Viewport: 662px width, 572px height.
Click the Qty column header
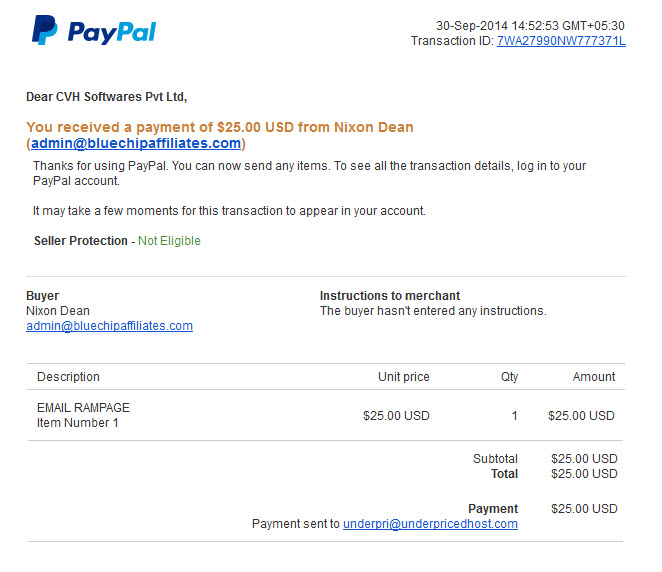click(x=509, y=377)
